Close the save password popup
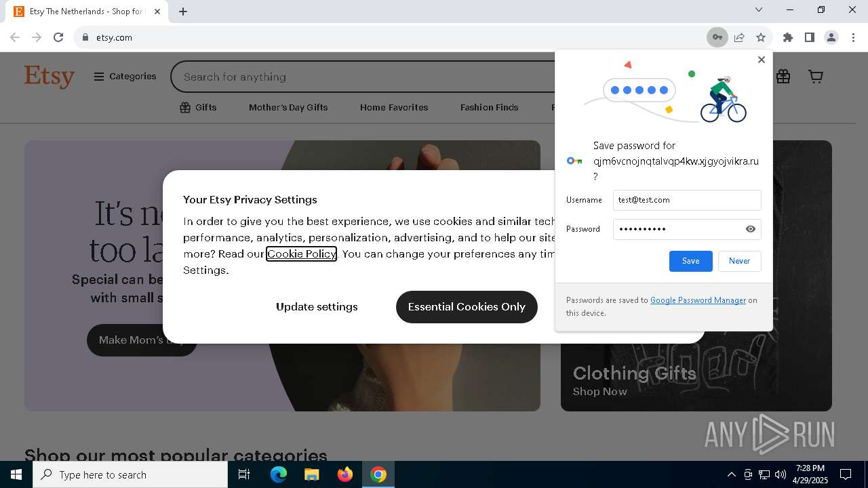 pos(762,60)
